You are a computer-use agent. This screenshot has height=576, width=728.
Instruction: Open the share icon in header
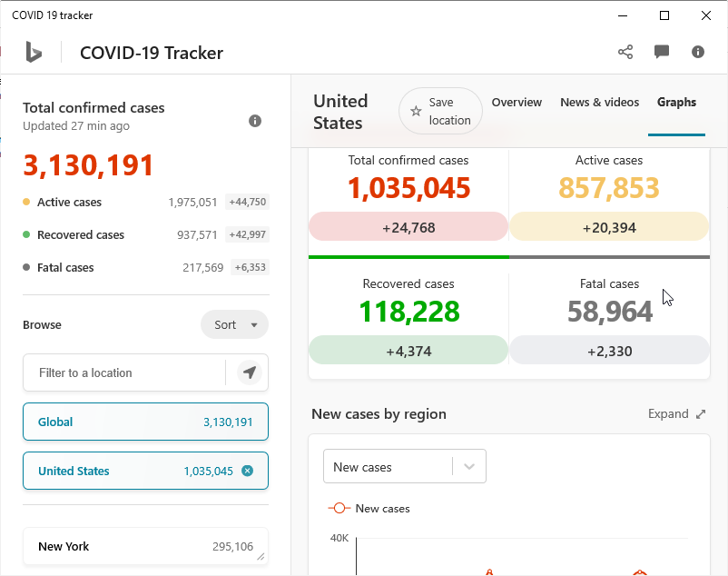click(625, 52)
